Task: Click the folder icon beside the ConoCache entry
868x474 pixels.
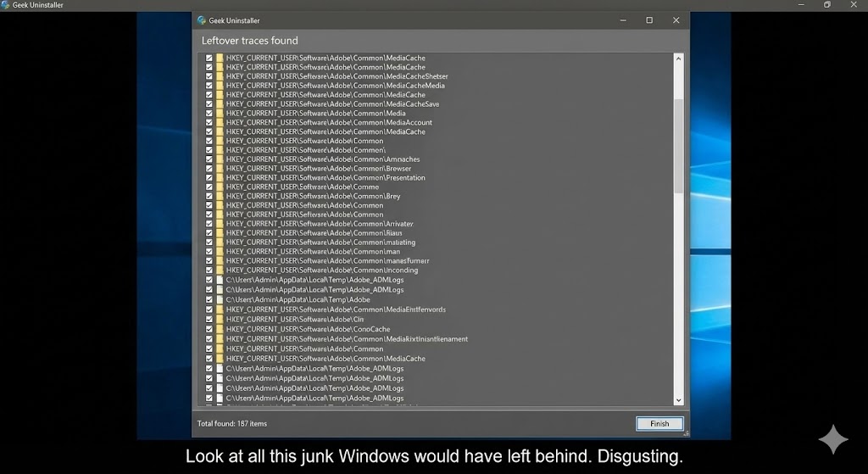Action: click(x=220, y=329)
